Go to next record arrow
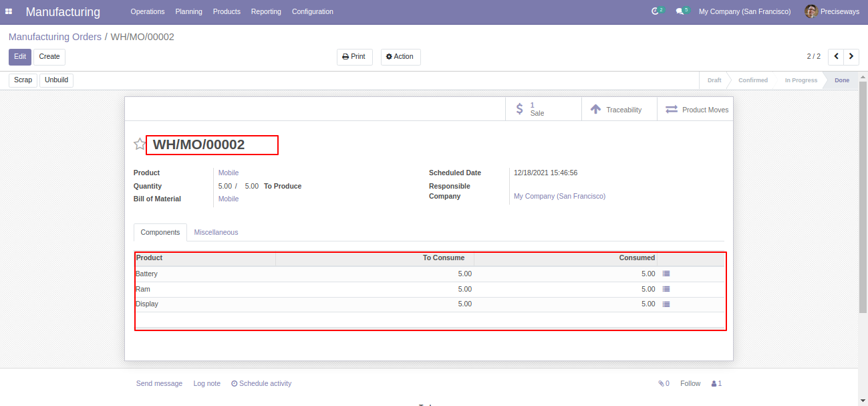Screen dimensions: 868x406 (851, 57)
